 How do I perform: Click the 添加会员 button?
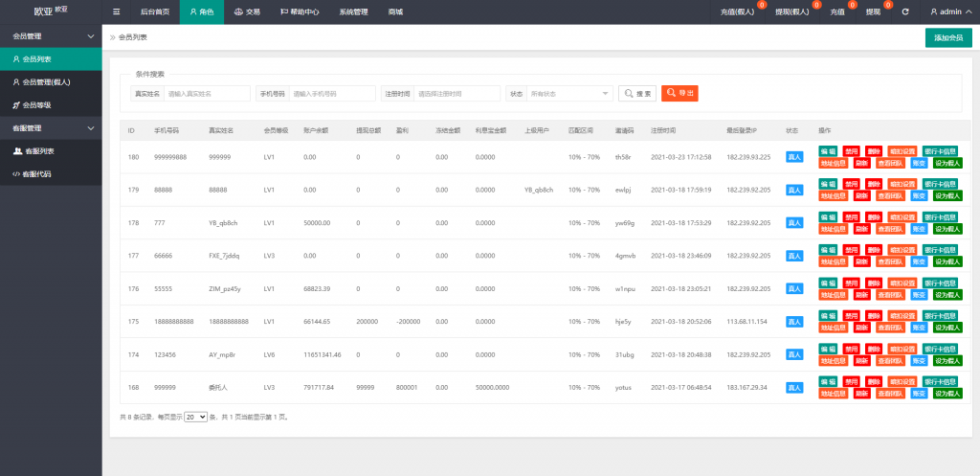point(947,37)
